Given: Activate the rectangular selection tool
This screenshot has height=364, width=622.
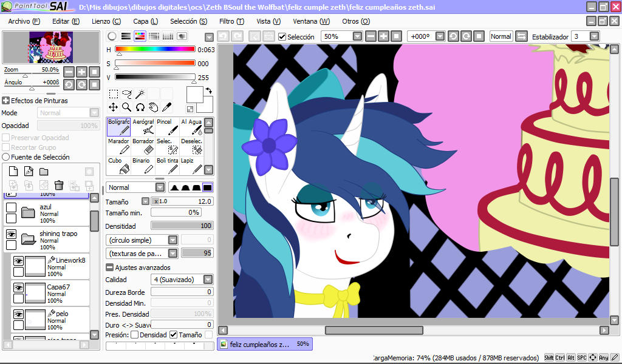Looking at the screenshot, I should [114, 94].
